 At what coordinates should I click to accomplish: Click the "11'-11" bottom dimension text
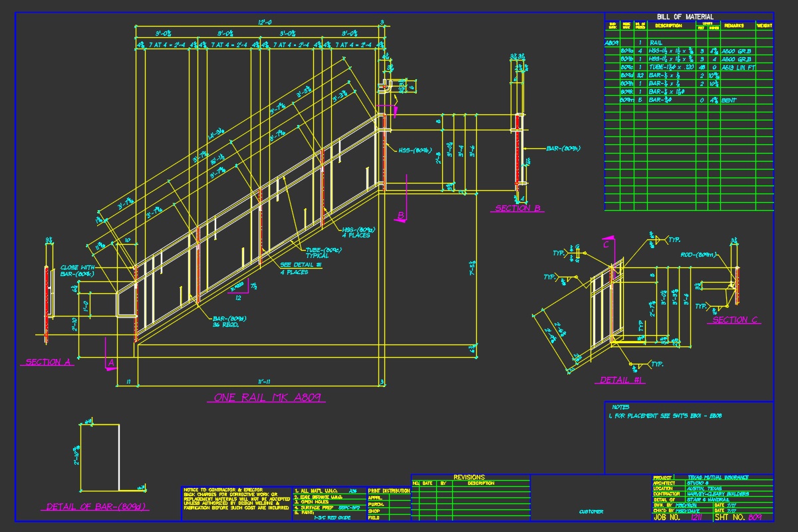point(264,382)
